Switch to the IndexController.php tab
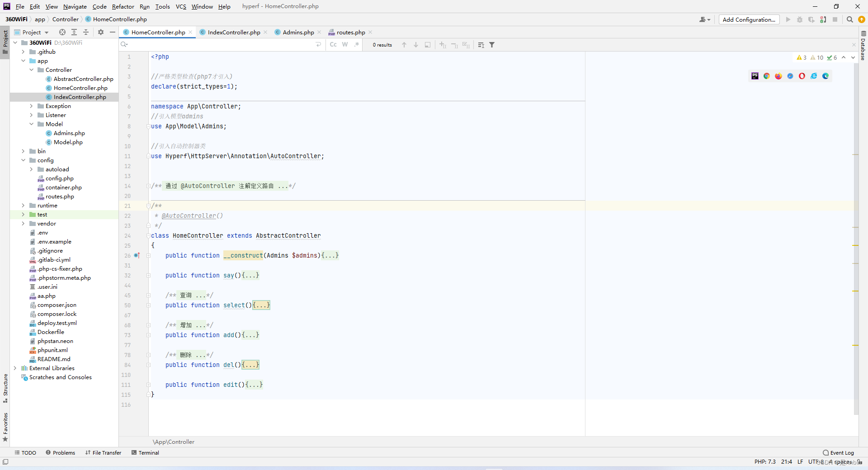 coord(234,32)
